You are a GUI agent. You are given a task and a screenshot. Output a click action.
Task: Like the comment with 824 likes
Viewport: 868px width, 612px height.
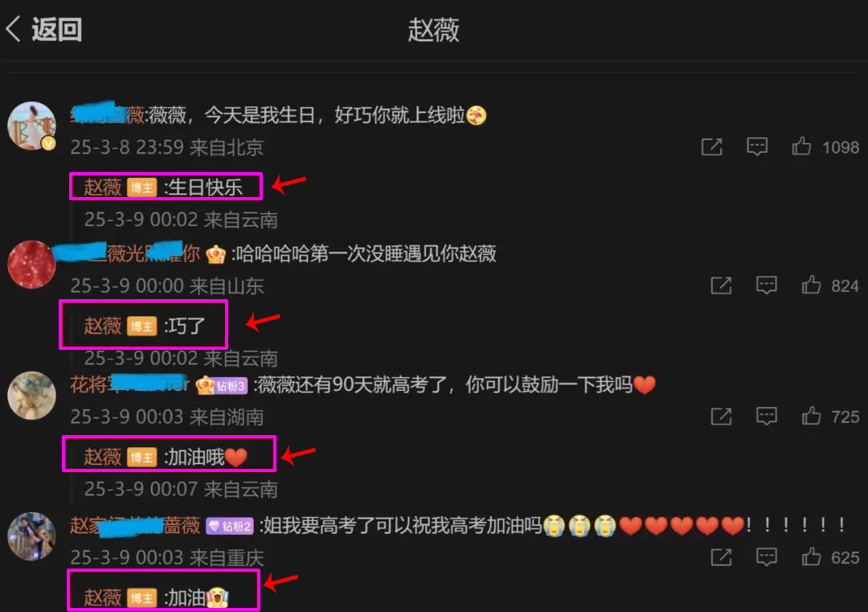811,285
